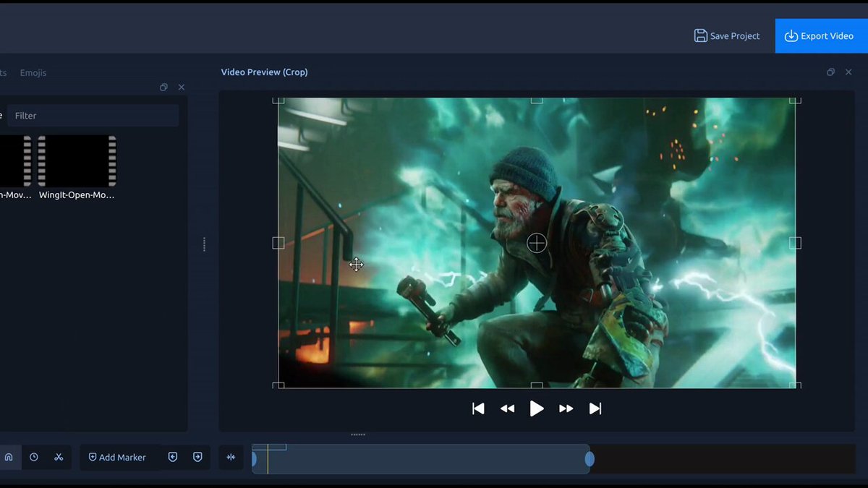Click the Add Marker button
Image resolution: width=868 pixels, height=488 pixels.
click(x=117, y=457)
